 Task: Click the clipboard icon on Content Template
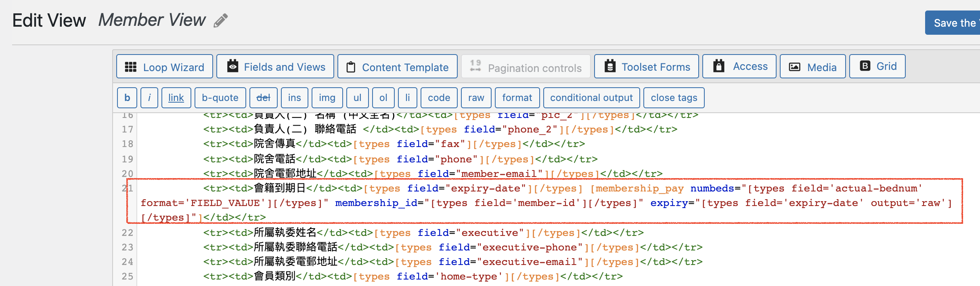click(x=351, y=67)
